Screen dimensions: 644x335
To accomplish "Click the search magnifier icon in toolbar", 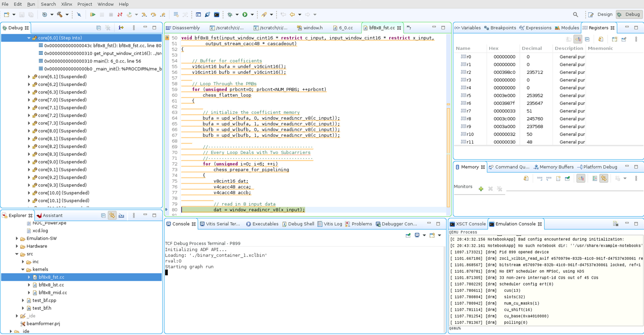I will coord(575,14).
